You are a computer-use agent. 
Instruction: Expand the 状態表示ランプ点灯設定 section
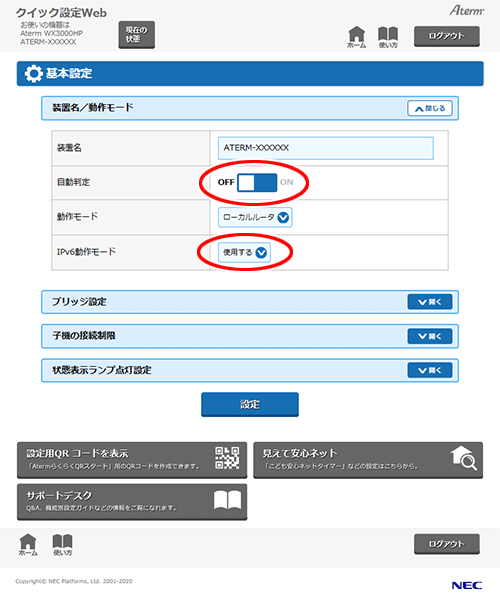[x=430, y=370]
